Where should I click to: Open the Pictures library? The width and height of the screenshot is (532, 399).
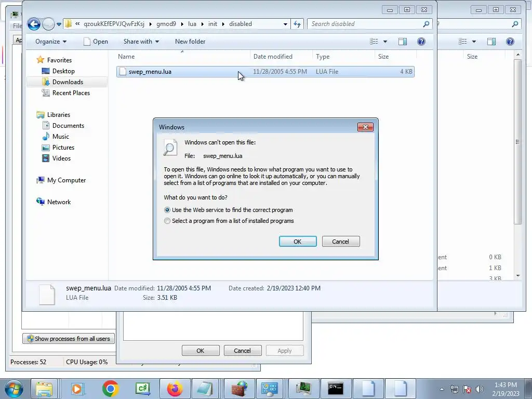63,147
